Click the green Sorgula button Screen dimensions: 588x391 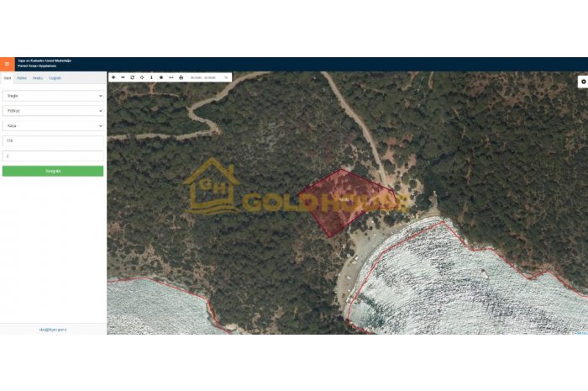(x=53, y=171)
